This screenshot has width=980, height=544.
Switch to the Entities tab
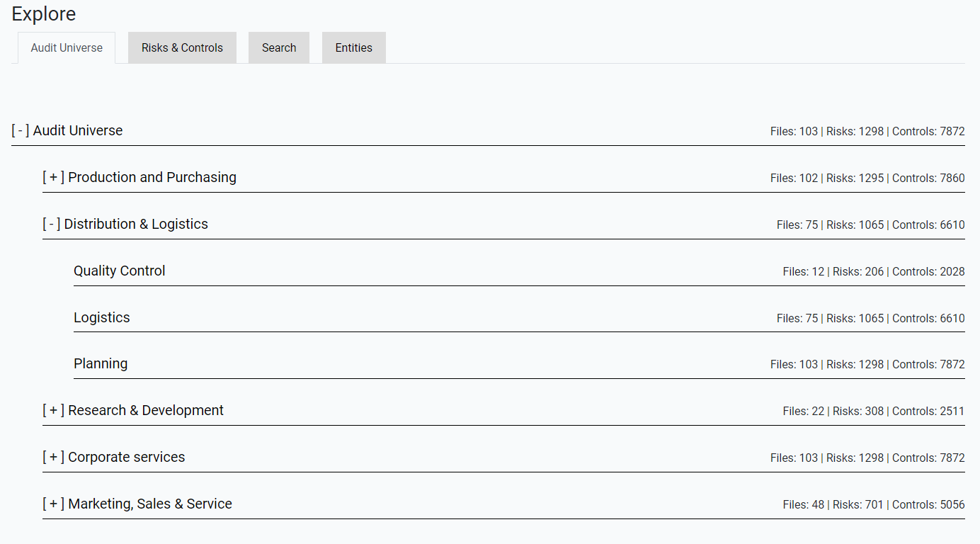pos(354,48)
